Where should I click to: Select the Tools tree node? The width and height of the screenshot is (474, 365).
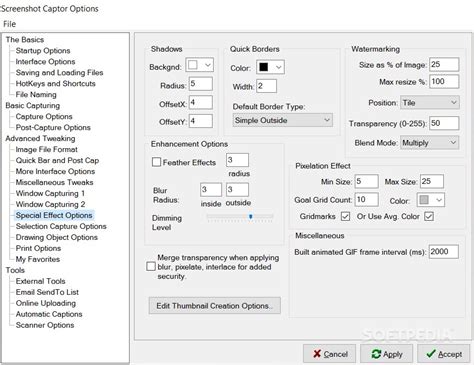(15, 270)
